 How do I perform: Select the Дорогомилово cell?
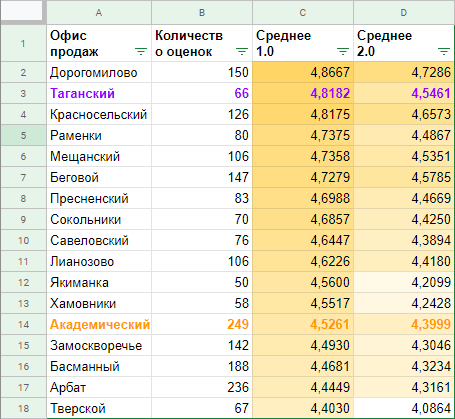[x=99, y=72]
